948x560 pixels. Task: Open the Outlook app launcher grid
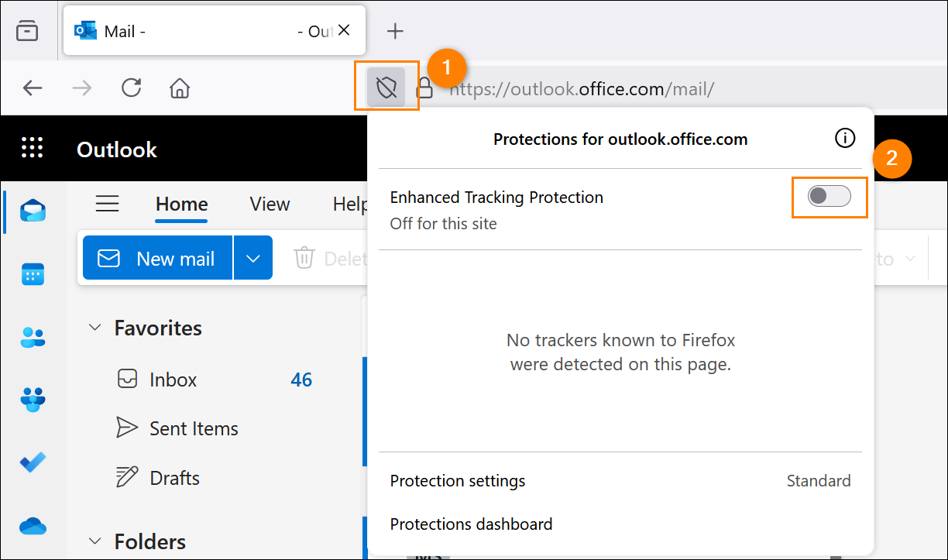click(x=33, y=149)
